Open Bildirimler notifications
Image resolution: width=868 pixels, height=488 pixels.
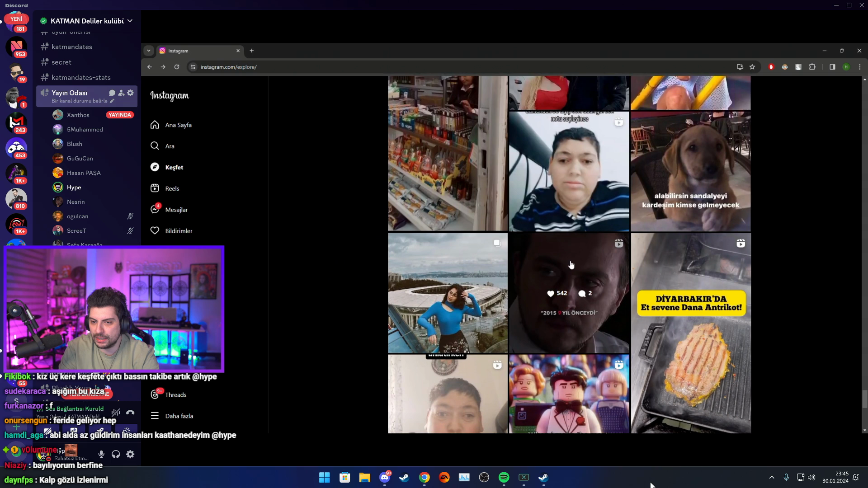tap(171, 231)
